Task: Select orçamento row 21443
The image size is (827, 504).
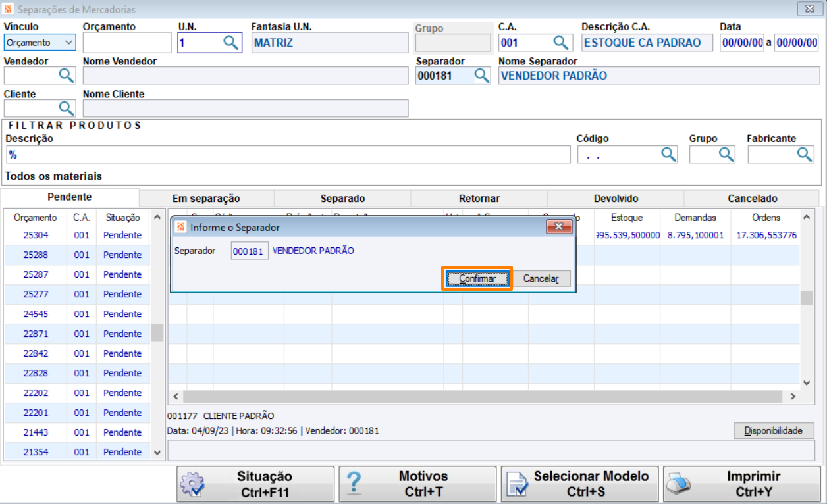Action: pyautogui.click(x=77, y=432)
